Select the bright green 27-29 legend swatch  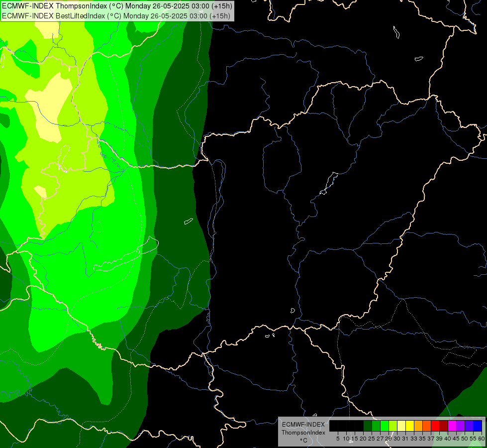point(385,426)
